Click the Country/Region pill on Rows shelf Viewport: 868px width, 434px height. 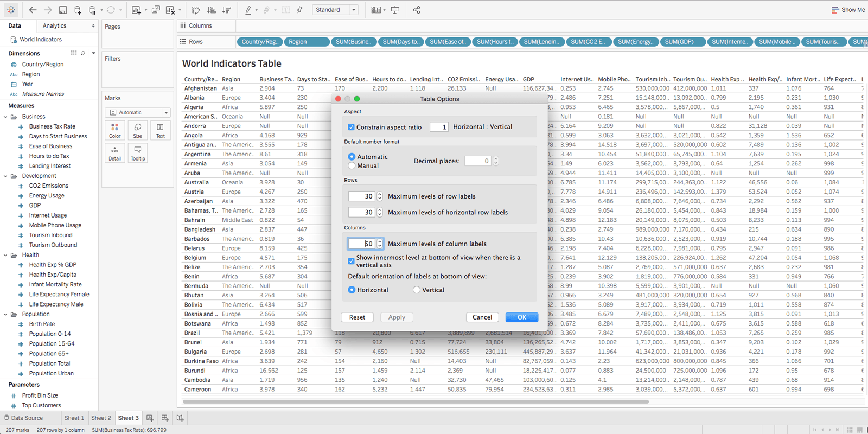point(259,42)
